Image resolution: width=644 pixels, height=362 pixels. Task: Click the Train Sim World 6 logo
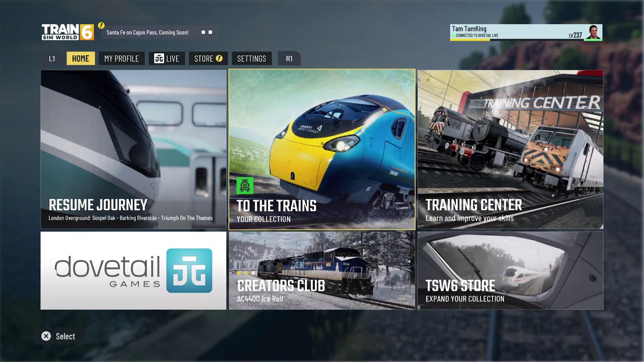(x=67, y=32)
